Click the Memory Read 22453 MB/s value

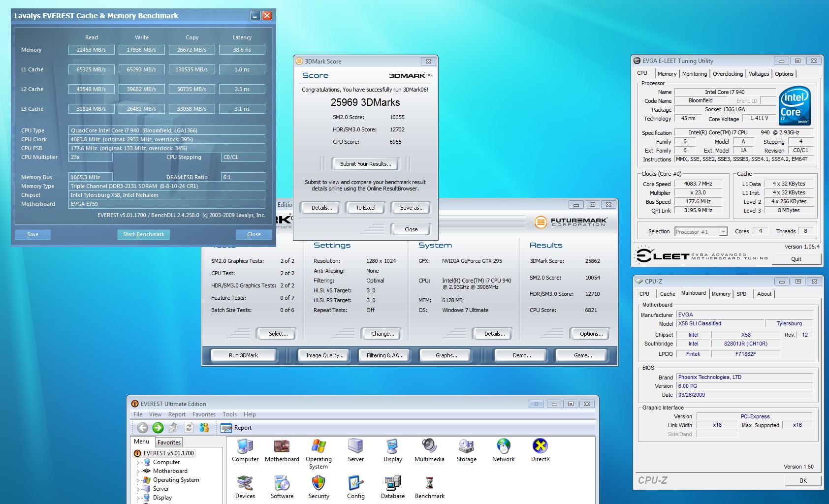pyautogui.click(x=91, y=50)
